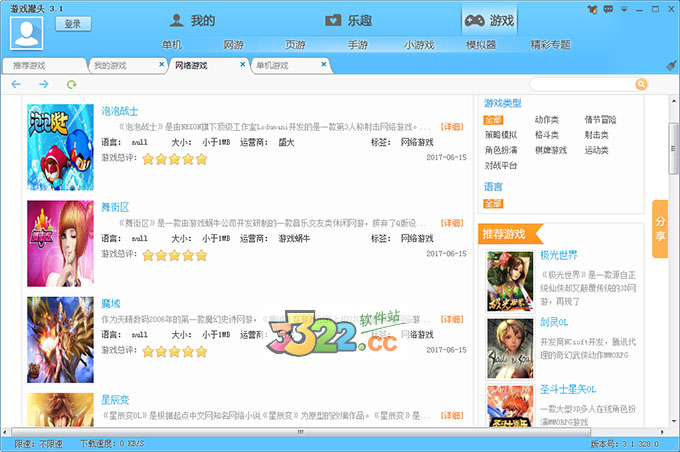
Task: Click the horizontal scrollbar thumb
Action: pyautogui.click(x=301, y=432)
